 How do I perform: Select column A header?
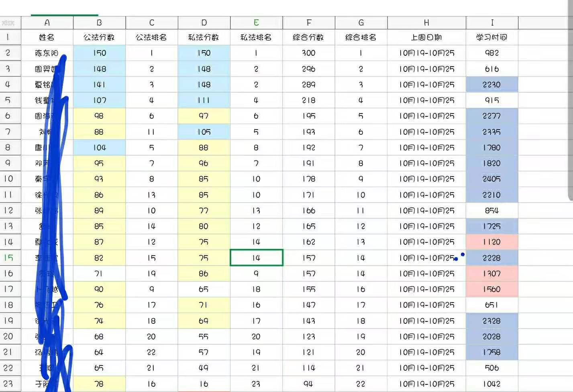(47, 23)
